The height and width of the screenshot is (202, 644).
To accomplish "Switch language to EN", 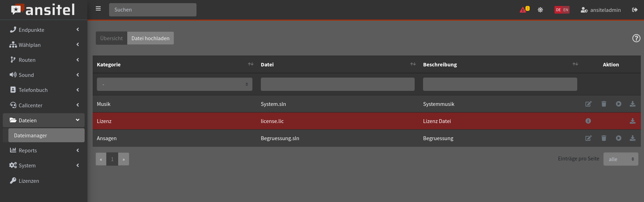I will coord(566,10).
